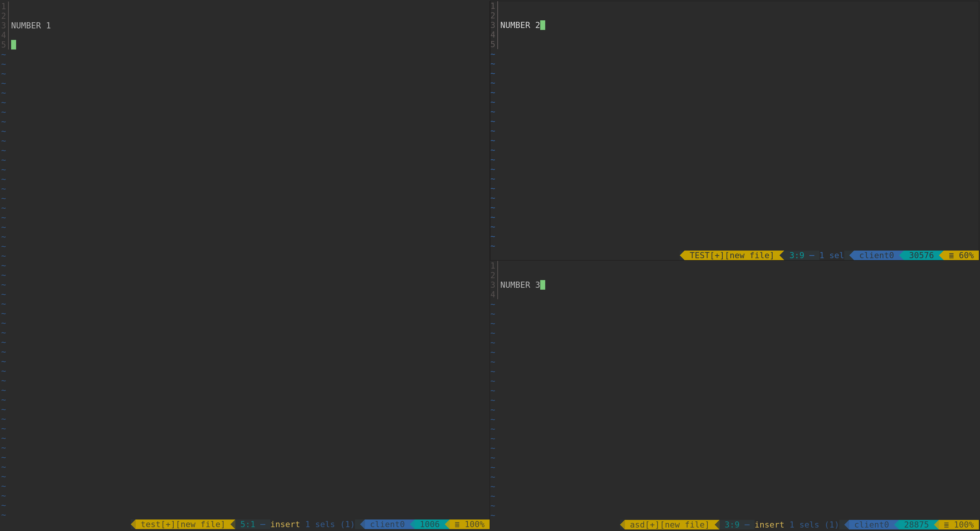980x531 pixels.
Task: Click the 'NUMBER 1' text in left pane
Action: 31,26
